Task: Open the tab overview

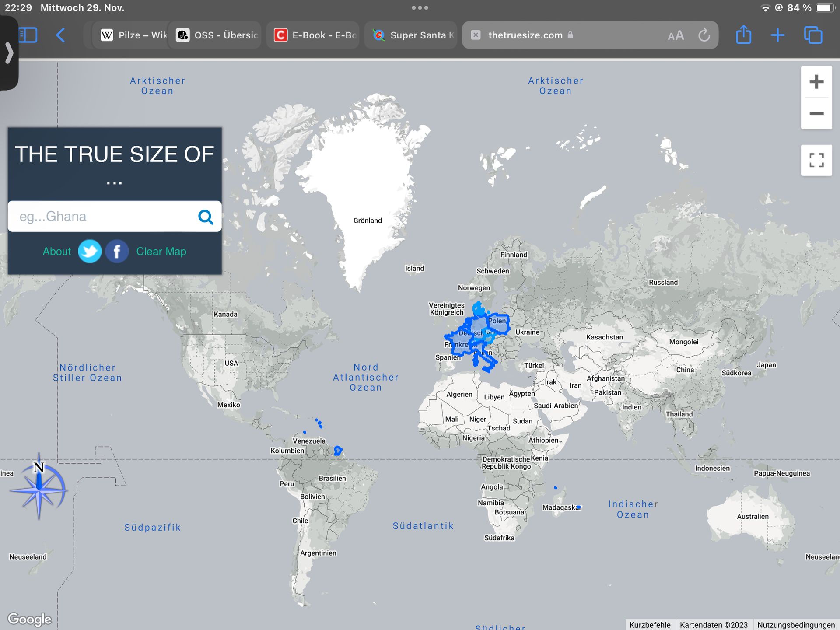Action: [x=813, y=35]
